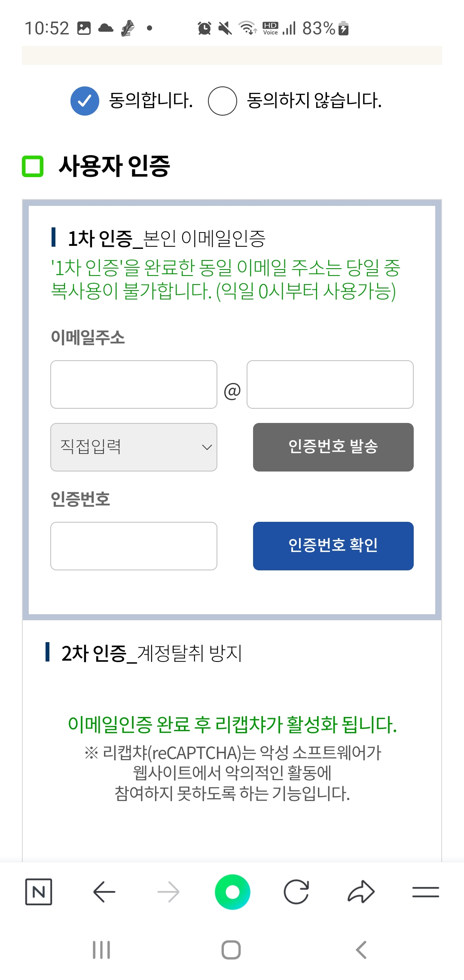
Task: Click the 인증번호 input field
Action: [x=134, y=546]
